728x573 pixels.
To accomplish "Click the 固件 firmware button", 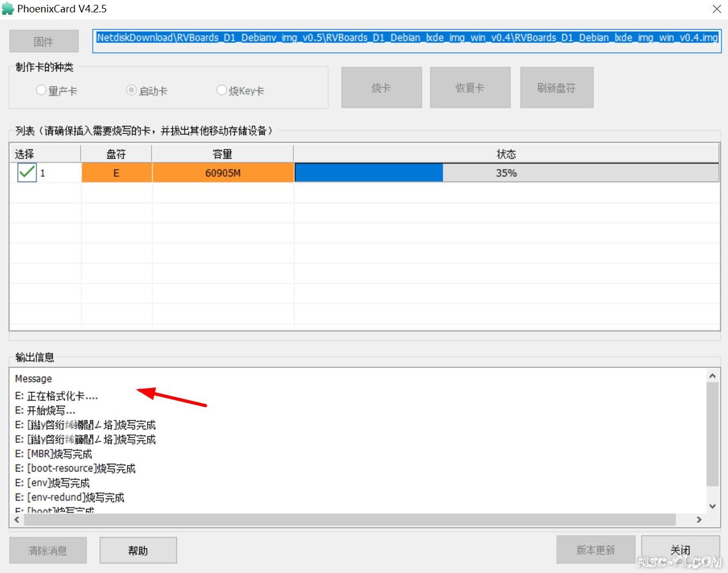I will 44,41.
